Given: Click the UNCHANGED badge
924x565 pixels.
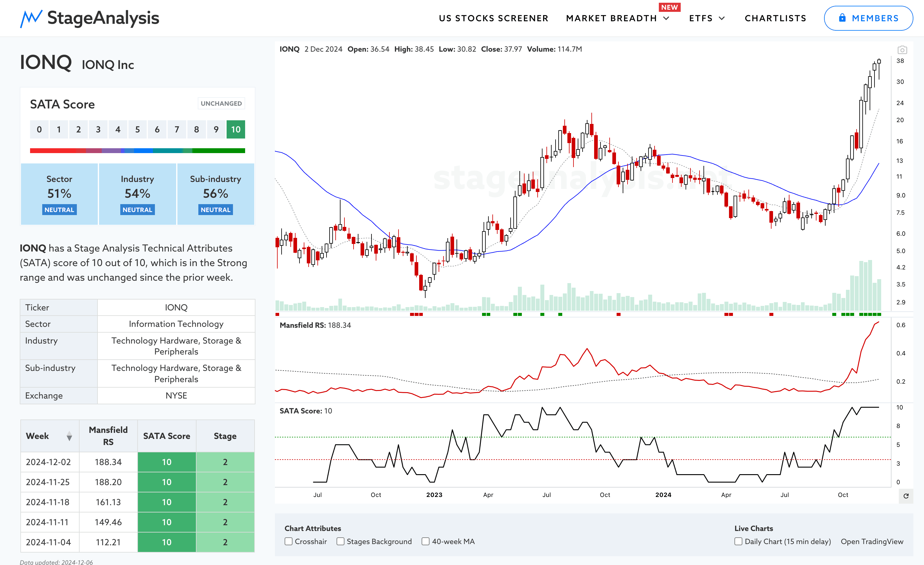Looking at the screenshot, I should click(x=221, y=103).
